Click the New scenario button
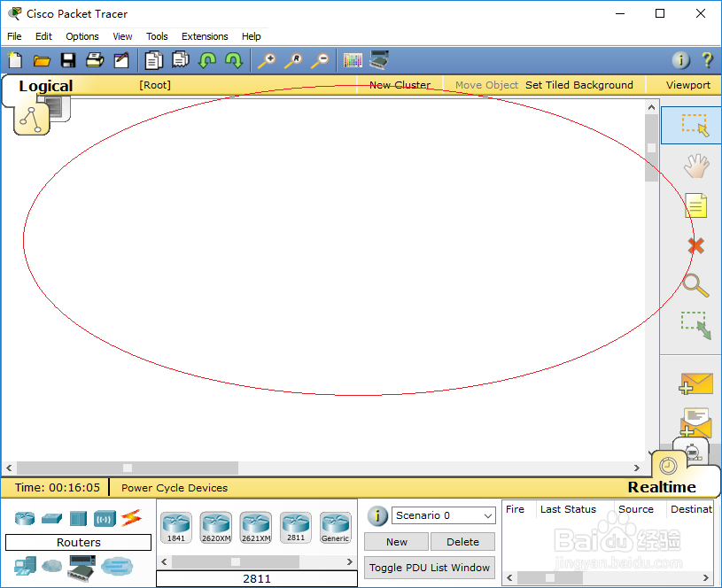Image resolution: width=722 pixels, height=588 pixels. coord(397,542)
